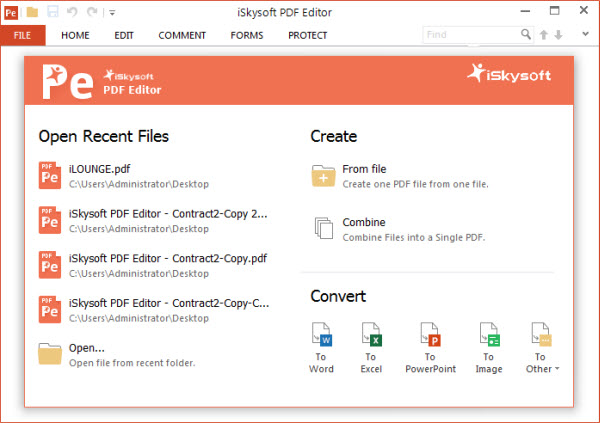The height and width of the screenshot is (423, 600).
Task: Switch to the EDIT tab
Action: [124, 35]
